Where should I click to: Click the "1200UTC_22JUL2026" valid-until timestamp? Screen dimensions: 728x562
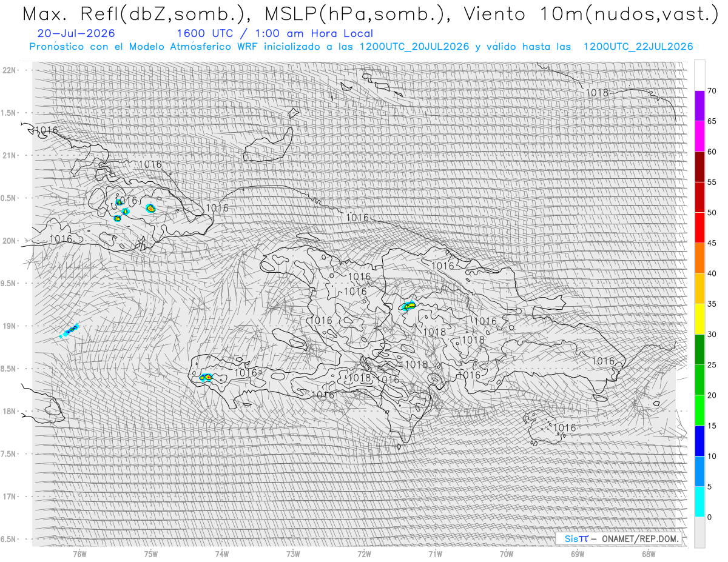[x=638, y=47]
